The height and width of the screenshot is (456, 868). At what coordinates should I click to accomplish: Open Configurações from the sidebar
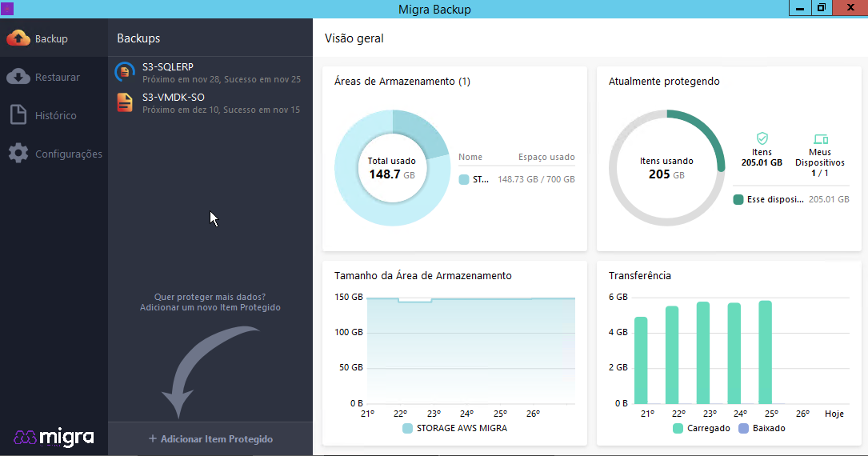pos(68,154)
